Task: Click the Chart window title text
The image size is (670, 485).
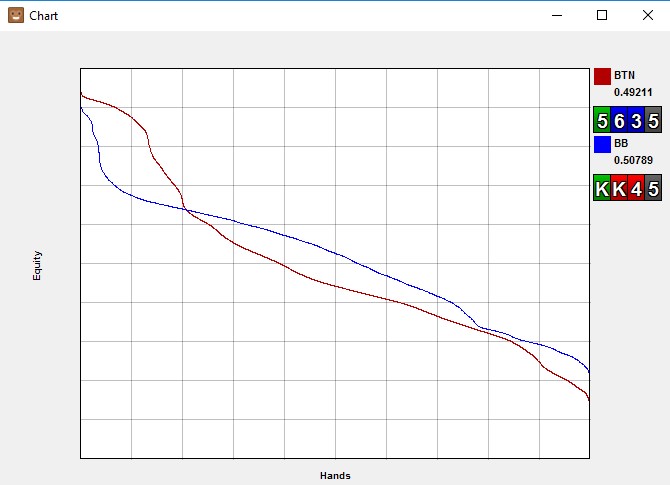Action: [x=44, y=16]
